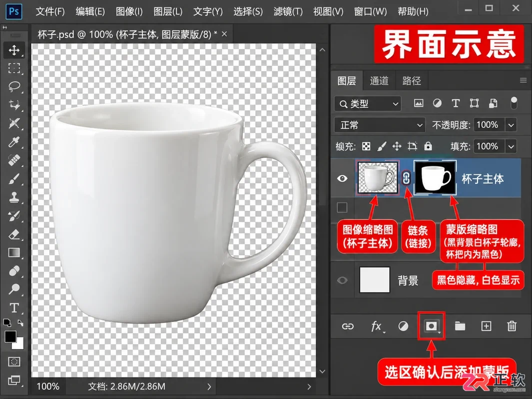Filter layers by text type

point(455,103)
